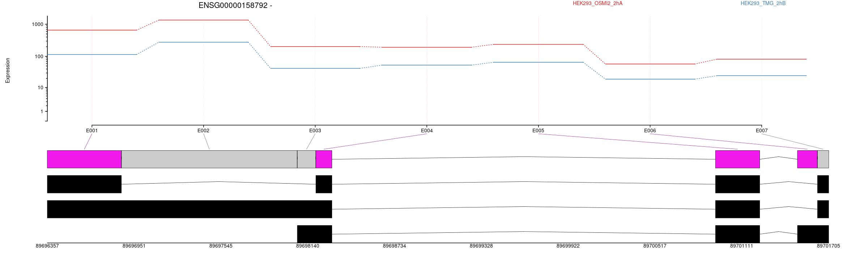
Task: Click exon label E001
Action: [92, 130]
